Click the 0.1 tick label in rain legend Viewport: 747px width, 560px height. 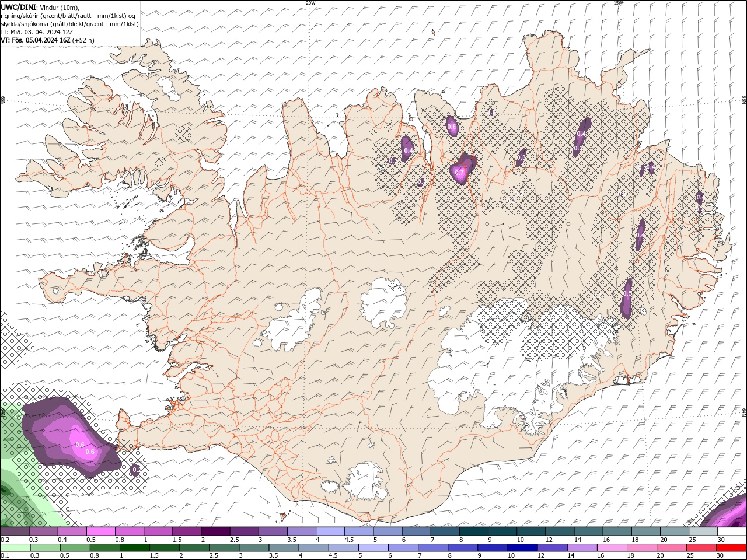coord(5,556)
